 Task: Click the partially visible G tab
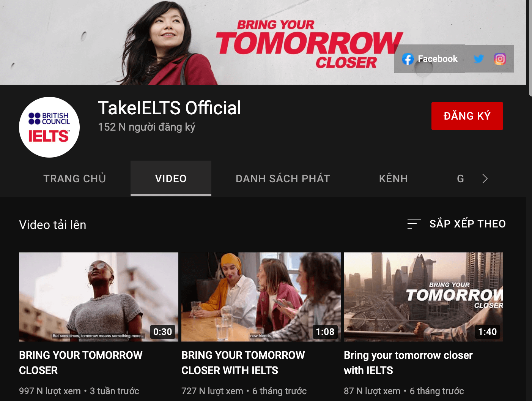460,178
